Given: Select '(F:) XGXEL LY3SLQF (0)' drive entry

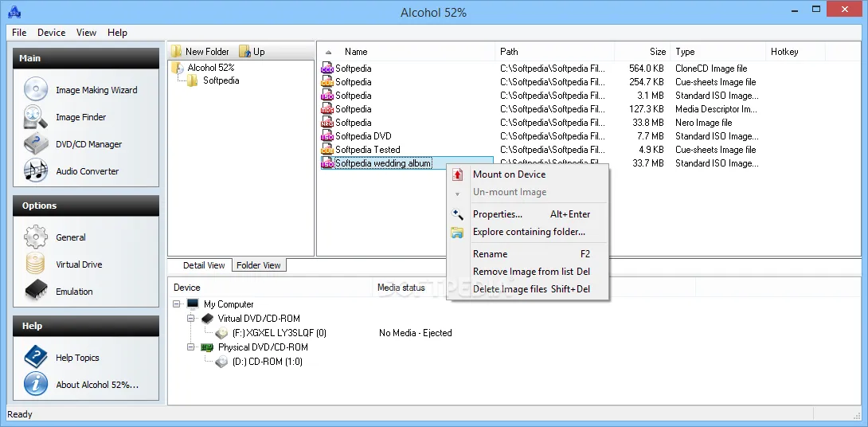Looking at the screenshot, I should [279, 334].
